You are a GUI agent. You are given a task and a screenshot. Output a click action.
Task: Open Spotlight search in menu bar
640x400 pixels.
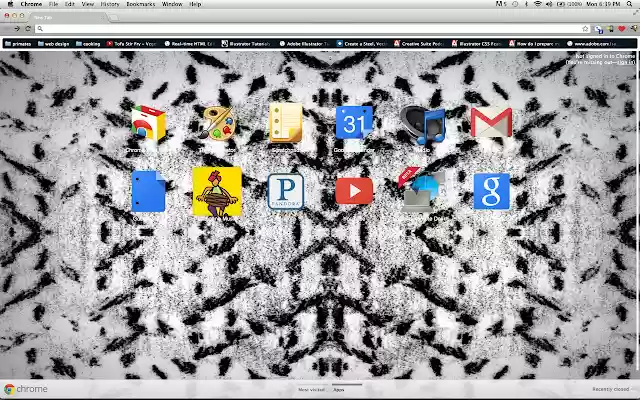coord(630,4)
